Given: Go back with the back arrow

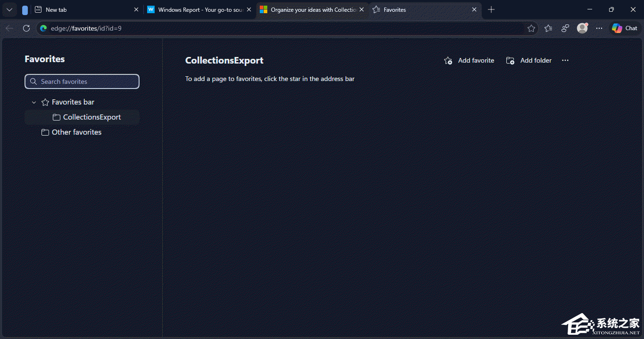Looking at the screenshot, I should (x=9, y=28).
